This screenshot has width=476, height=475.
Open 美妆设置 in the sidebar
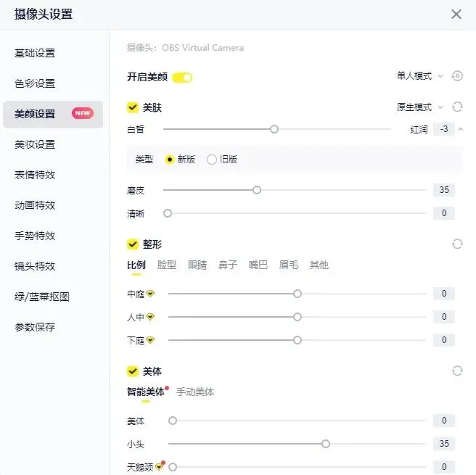(x=35, y=144)
